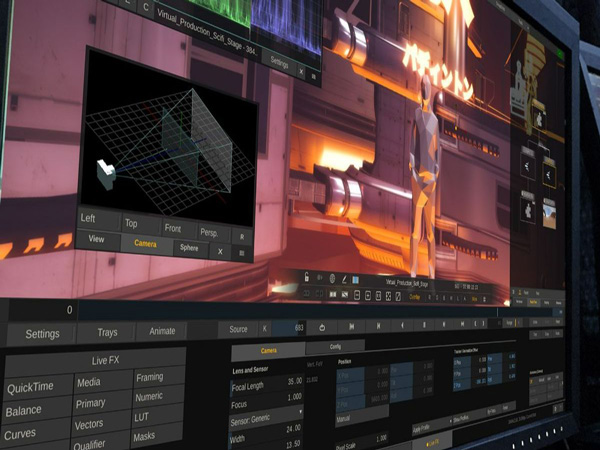
Task: Select the Camera tab in lens panel
Action: (x=268, y=351)
